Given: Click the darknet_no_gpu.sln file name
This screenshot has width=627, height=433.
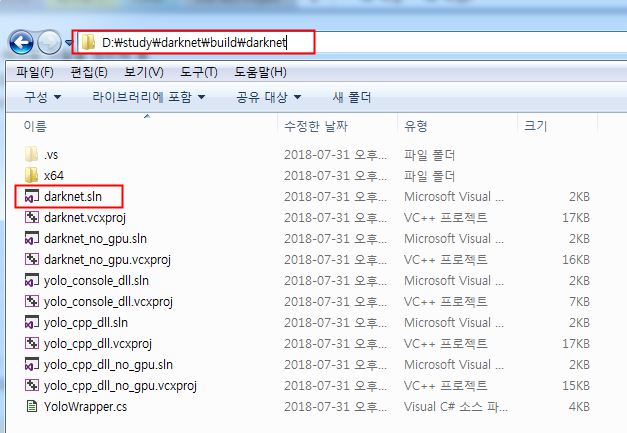Looking at the screenshot, I should click(x=95, y=239).
